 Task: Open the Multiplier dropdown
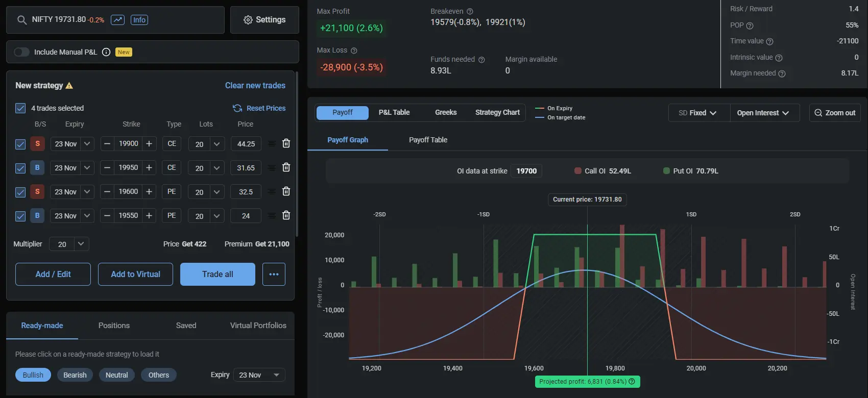(69, 244)
